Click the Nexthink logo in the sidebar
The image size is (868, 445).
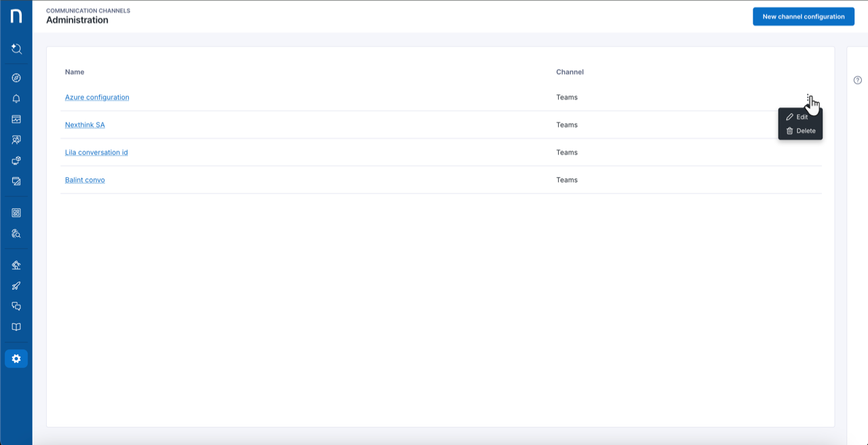[x=16, y=16]
